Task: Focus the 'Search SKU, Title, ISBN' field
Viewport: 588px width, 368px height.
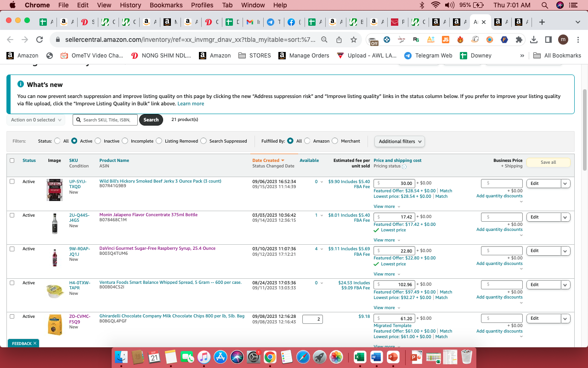Action: pyautogui.click(x=105, y=120)
